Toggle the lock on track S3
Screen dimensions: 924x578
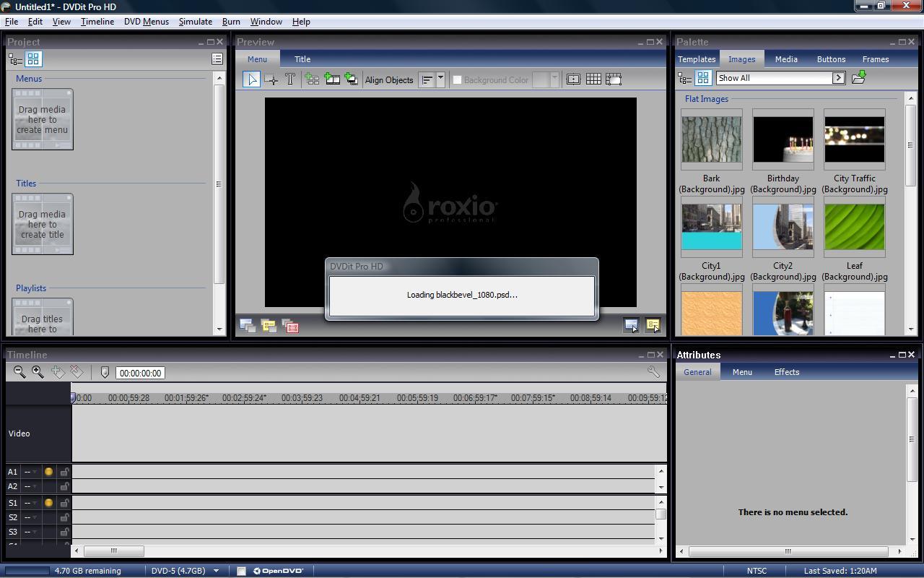coord(64,532)
